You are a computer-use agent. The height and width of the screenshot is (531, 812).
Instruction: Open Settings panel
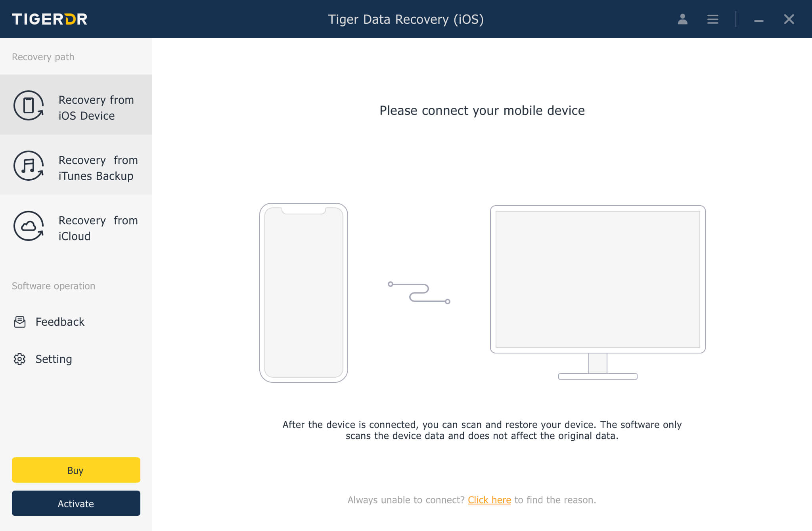click(x=54, y=359)
